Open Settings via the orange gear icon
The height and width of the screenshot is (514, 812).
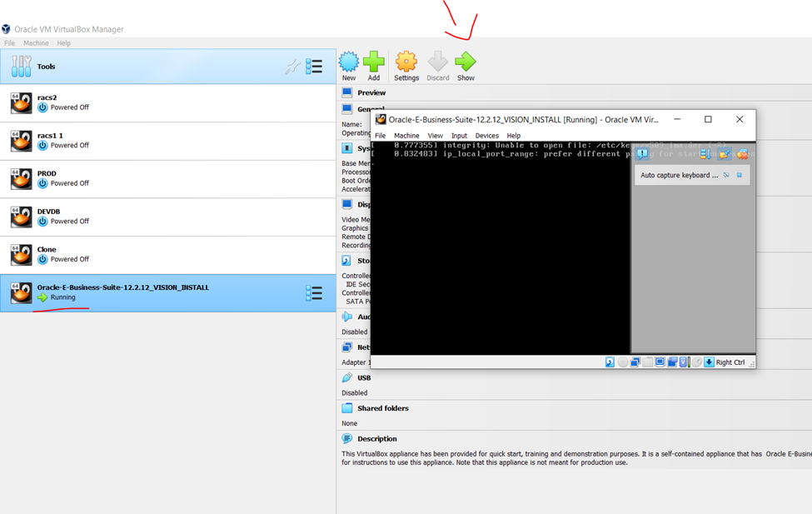[406, 62]
